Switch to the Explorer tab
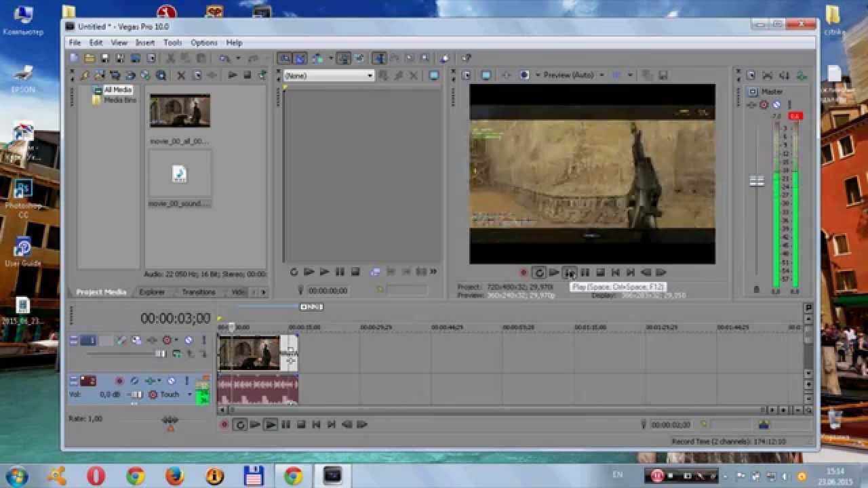Screen dimensions: 868x488 152,292
